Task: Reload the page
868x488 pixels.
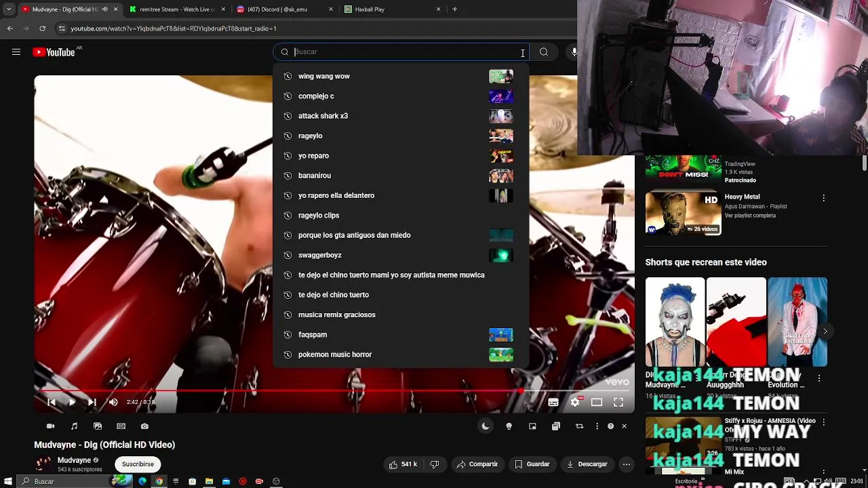Action: pyautogui.click(x=42, y=28)
